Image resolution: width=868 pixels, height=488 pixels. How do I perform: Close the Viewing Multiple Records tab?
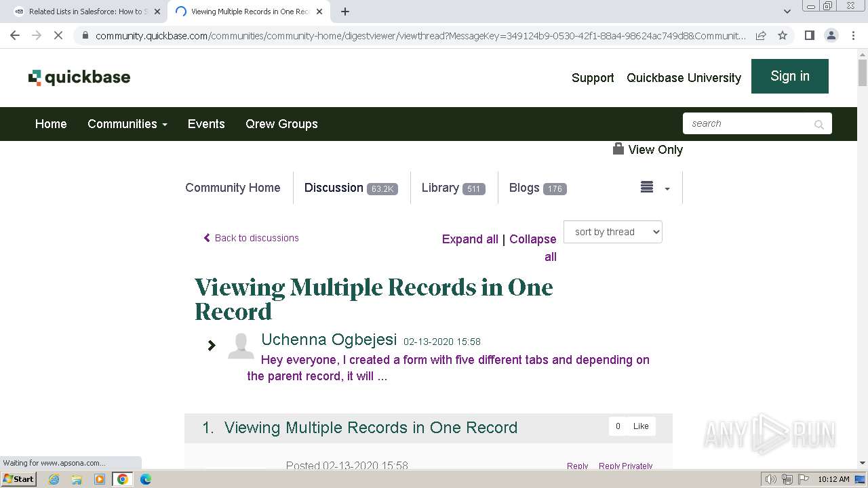click(319, 12)
